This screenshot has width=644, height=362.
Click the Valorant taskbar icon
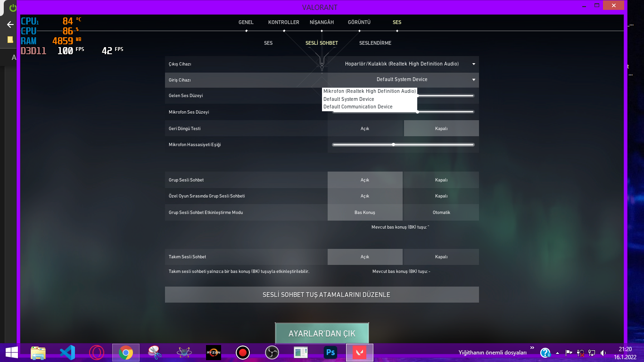click(360, 353)
